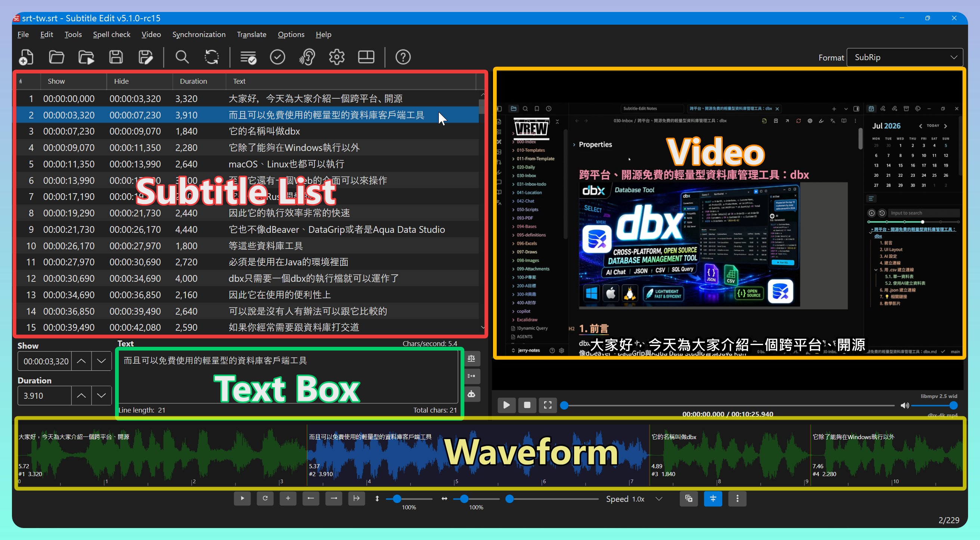Decrease the Show time with down arrow
Image resolution: width=980 pixels, height=540 pixels.
tap(101, 361)
